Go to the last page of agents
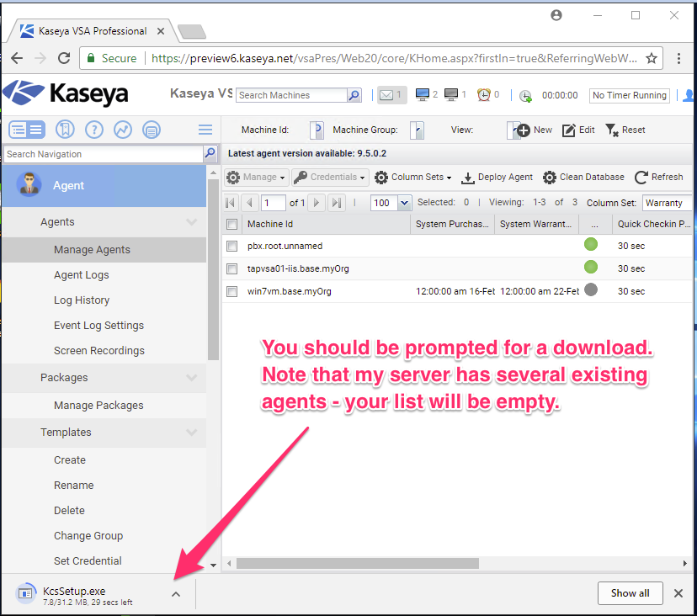This screenshot has height=616, width=697. [x=337, y=203]
